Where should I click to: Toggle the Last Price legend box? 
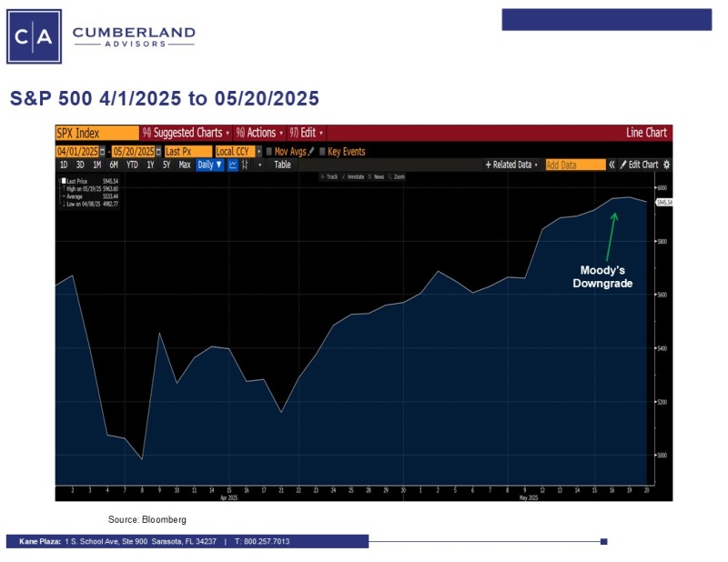[x=64, y=181]
